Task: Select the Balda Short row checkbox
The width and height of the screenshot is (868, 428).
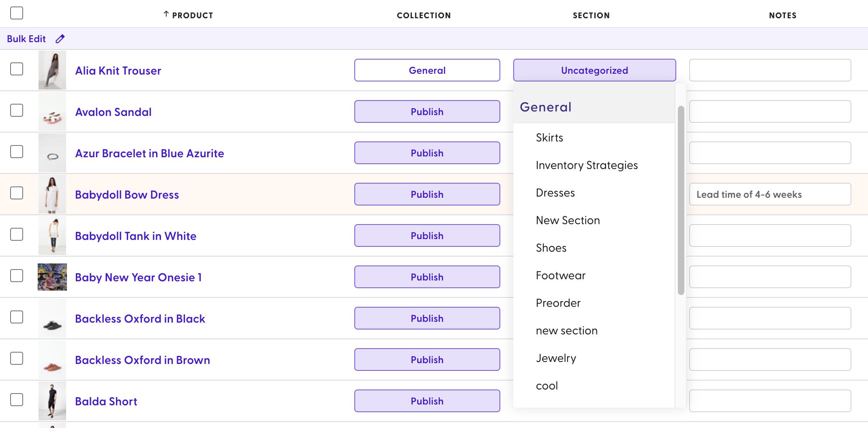Action: pos(17,400)
